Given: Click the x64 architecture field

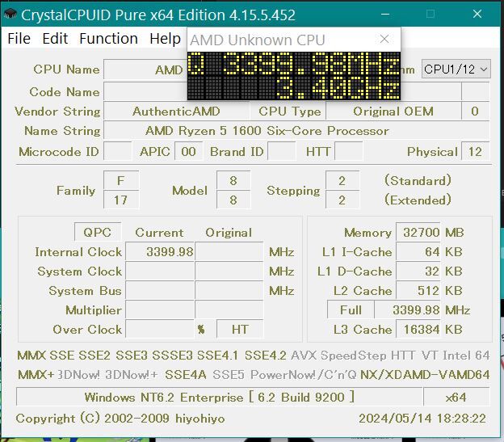Looking at the screenshot, I should 456,397.
